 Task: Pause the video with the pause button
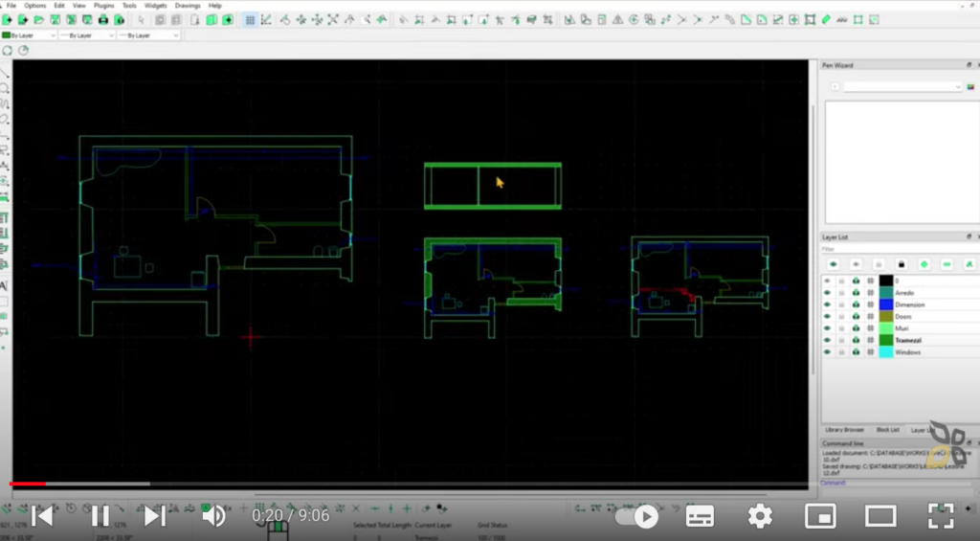100,516
